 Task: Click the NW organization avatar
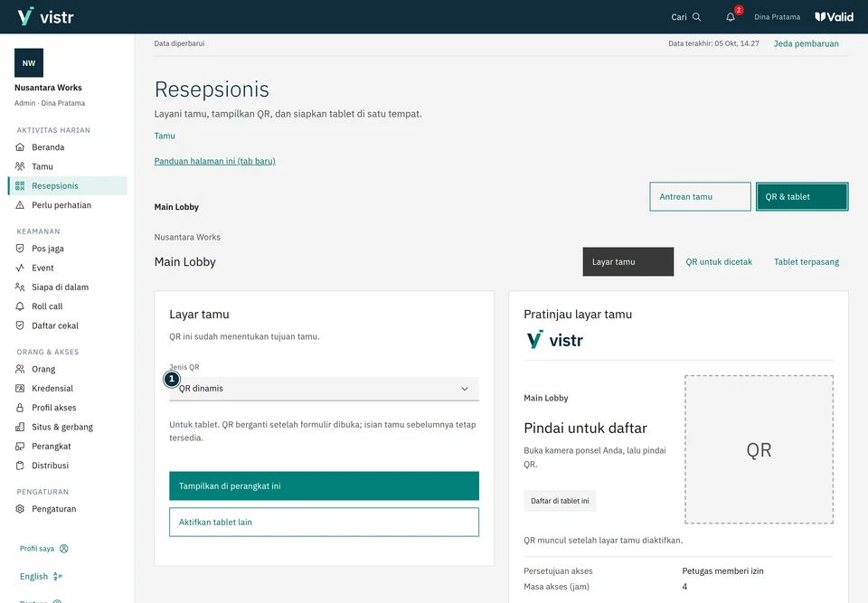(29, 63)
